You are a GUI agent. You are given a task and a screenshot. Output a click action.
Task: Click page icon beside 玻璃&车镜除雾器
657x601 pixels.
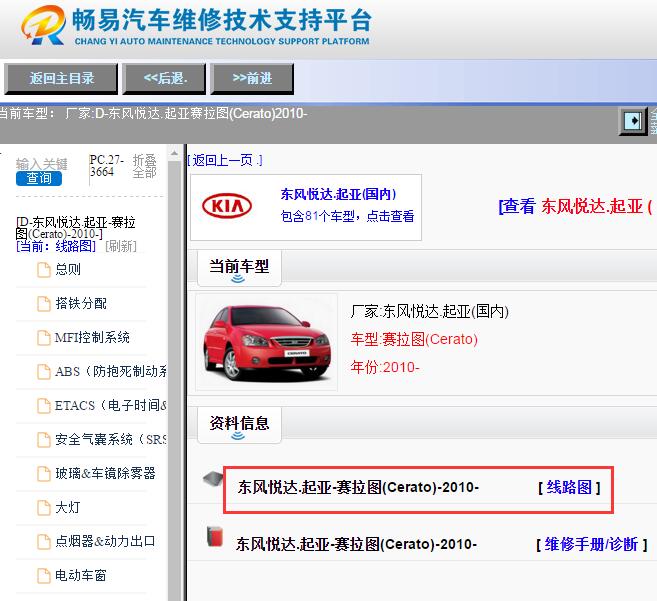pyautogui.click(x=44, y=473)
